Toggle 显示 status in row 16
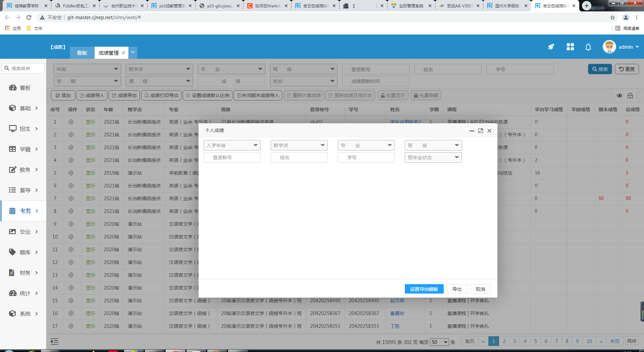 coord(91,313)
